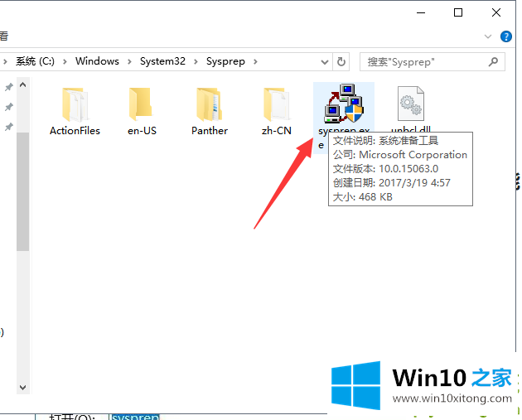Click the third pin icon in navigation pane
The image size is (522, 420).
click(8, 127)
